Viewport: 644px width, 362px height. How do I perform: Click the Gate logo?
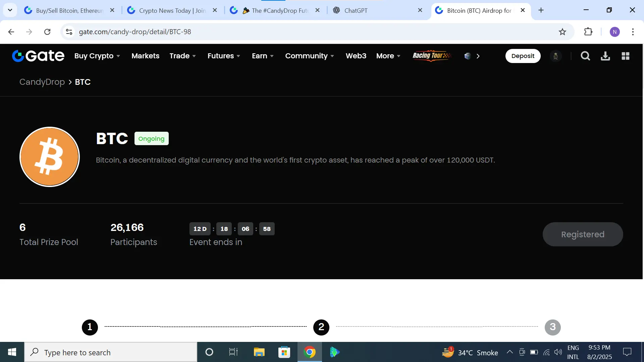click(x=38, y=56)
